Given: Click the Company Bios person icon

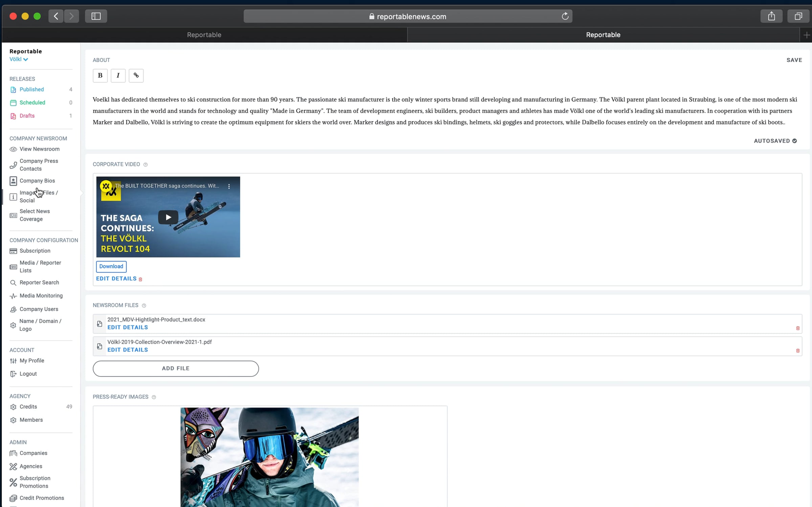Looking at the screenshot, I should [x=13, y=181].
